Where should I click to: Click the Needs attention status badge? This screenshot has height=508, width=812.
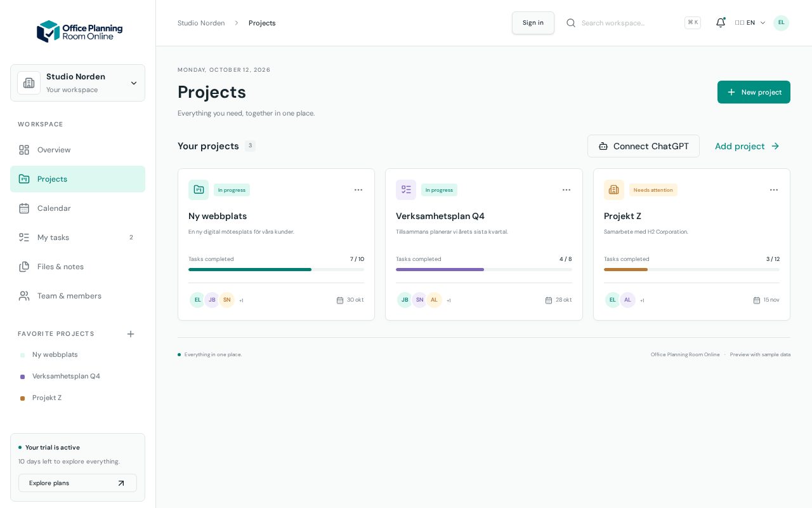coord(653,190)
